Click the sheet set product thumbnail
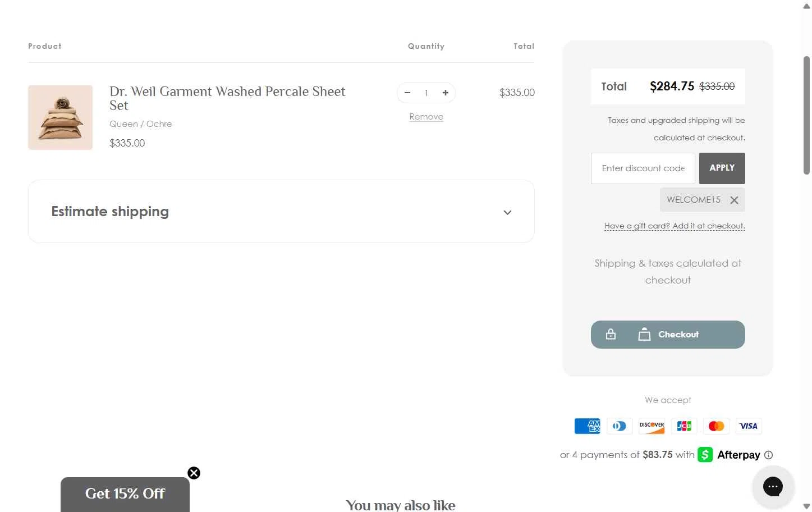 coord(61,117)
